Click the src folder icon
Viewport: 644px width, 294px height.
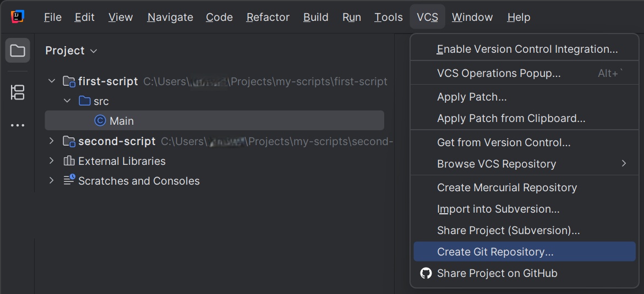click(x=85, y=101)
